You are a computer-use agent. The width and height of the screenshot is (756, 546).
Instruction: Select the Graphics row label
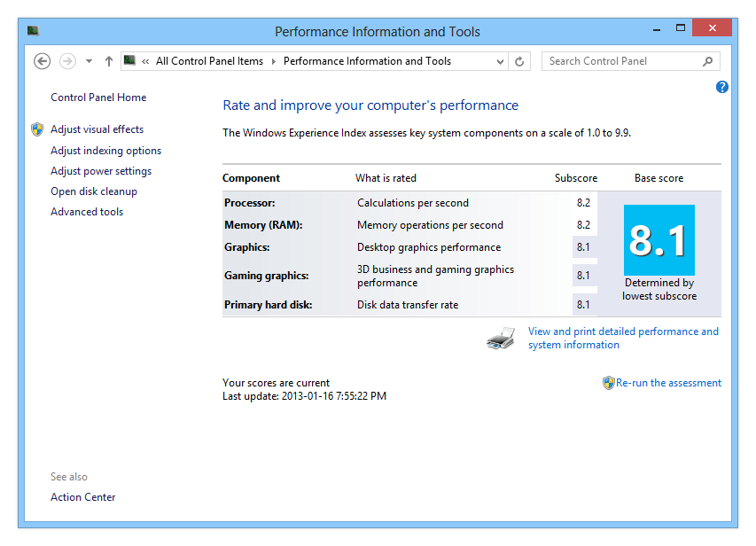click(x=247, y=247)
